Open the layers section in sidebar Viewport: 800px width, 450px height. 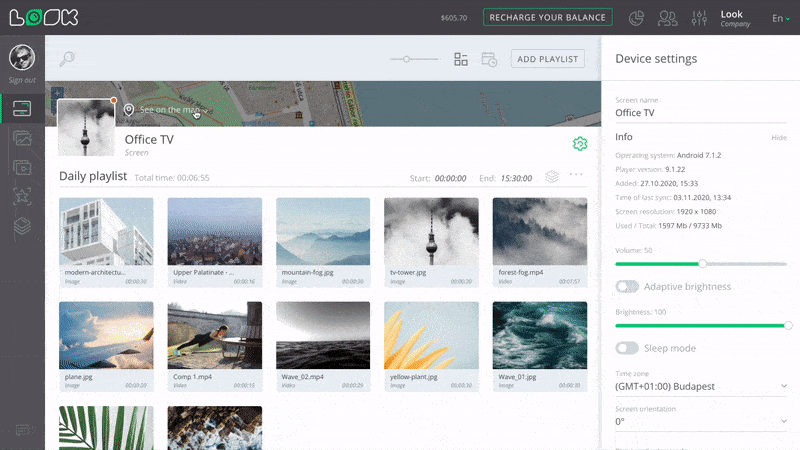(x=22, y=226)
